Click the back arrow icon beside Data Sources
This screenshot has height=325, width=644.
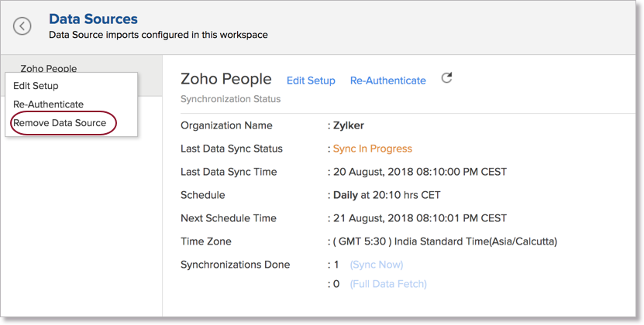coord(22,26)
